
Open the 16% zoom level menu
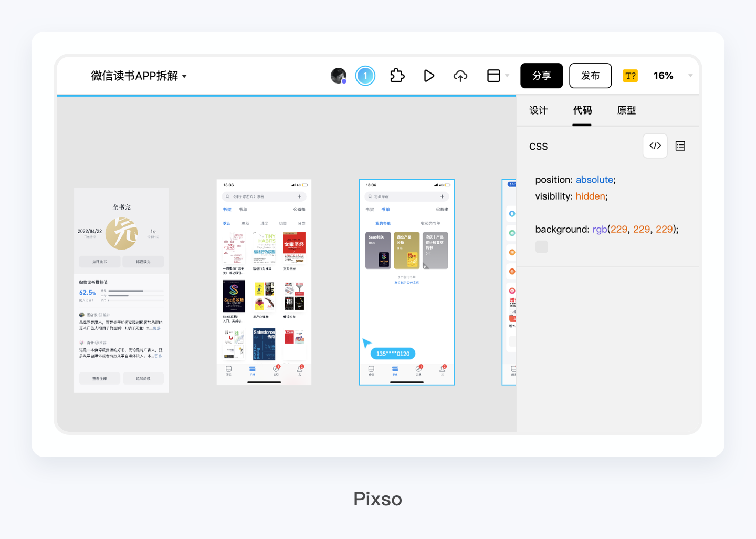click(x=664, y=76)
